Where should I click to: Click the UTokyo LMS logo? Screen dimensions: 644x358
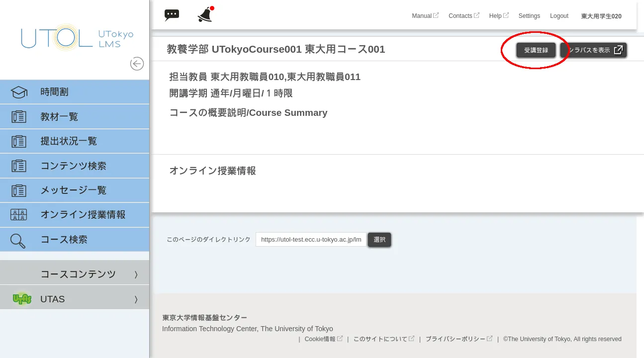coord(77,38)
